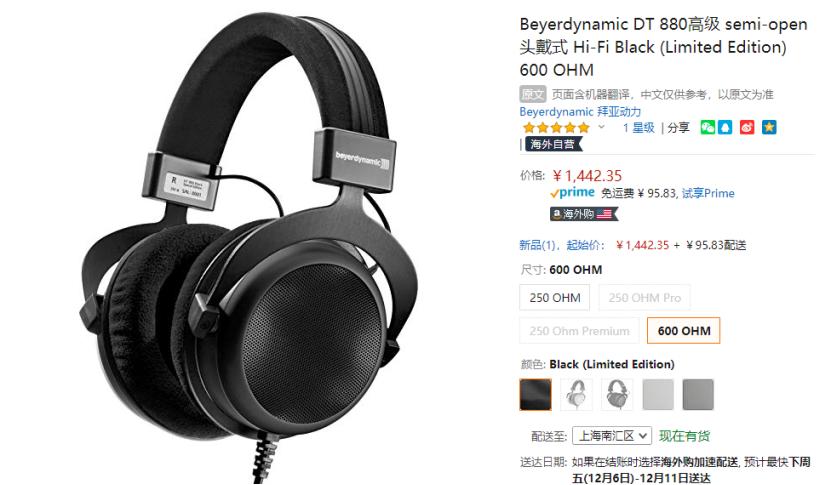
Task: Select the 250 Ohm Premium size option
Action: tap(579, 331)
